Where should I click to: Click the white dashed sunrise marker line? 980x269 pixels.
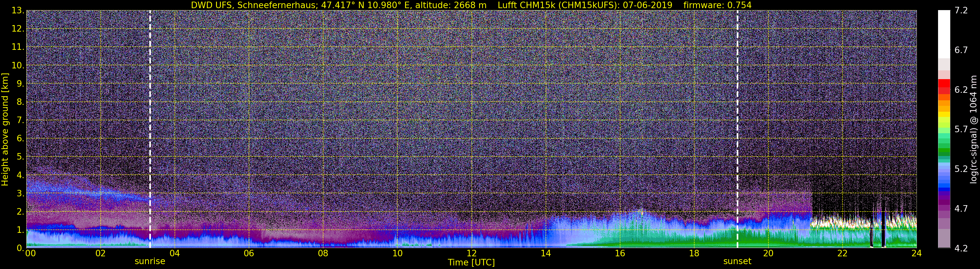[150, 129]
